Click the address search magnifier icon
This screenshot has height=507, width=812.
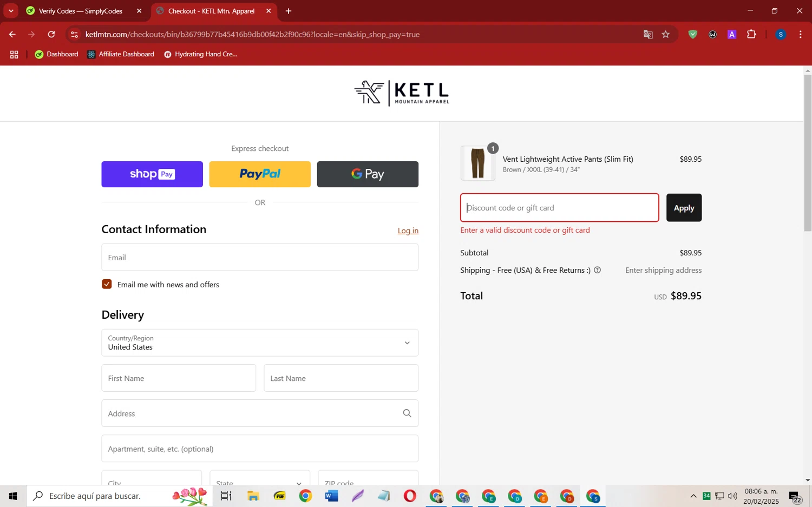click(407, 413)
